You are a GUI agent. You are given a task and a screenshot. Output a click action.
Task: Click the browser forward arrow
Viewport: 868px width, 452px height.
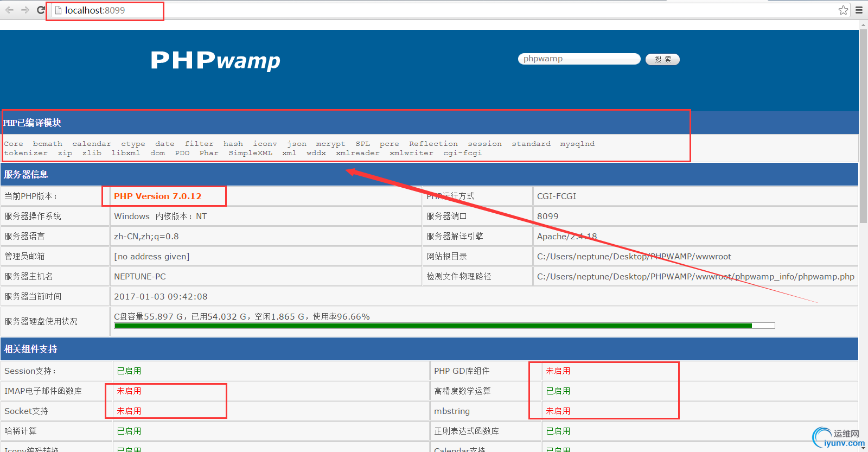point(25,10)
